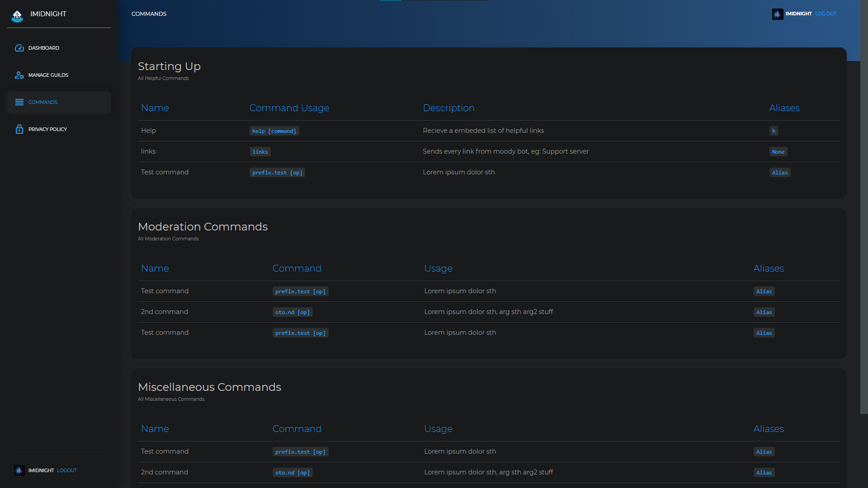Click "Alias" tag in Miscellaneous Test command row
The height and width of the screenshot is (488, 868).
(764, 452)
